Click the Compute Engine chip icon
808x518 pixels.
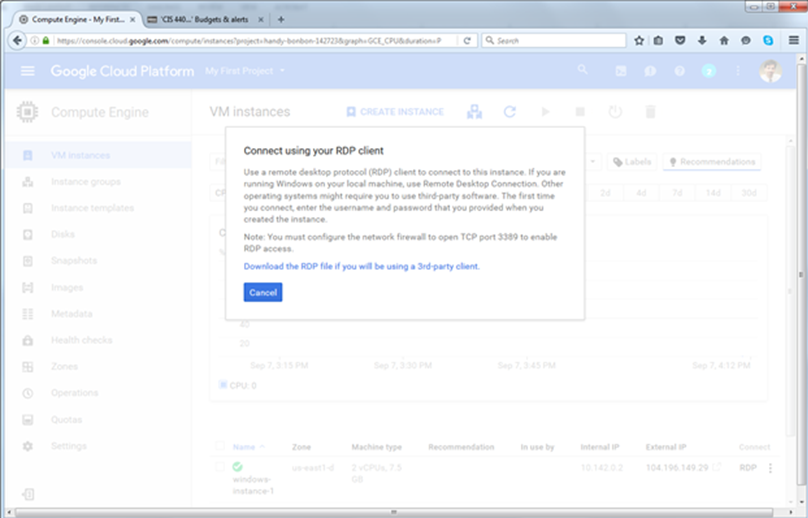27,112
